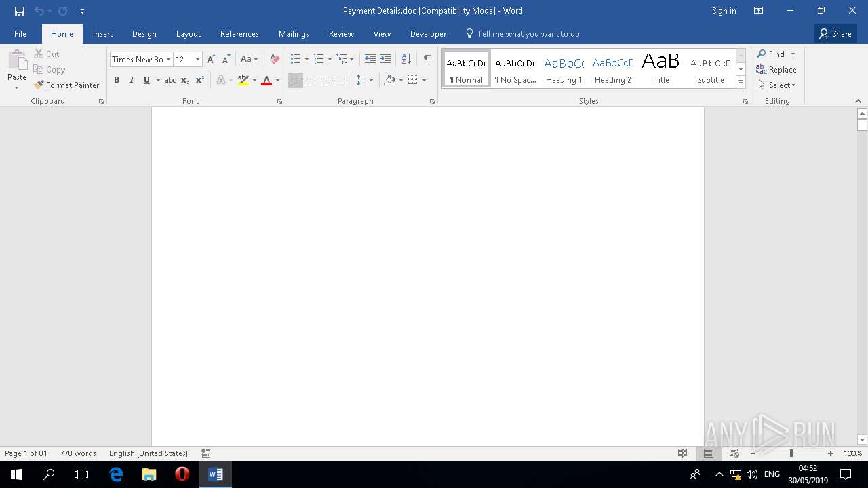Open the Paragraph dialog launcher

coord(432,102)
